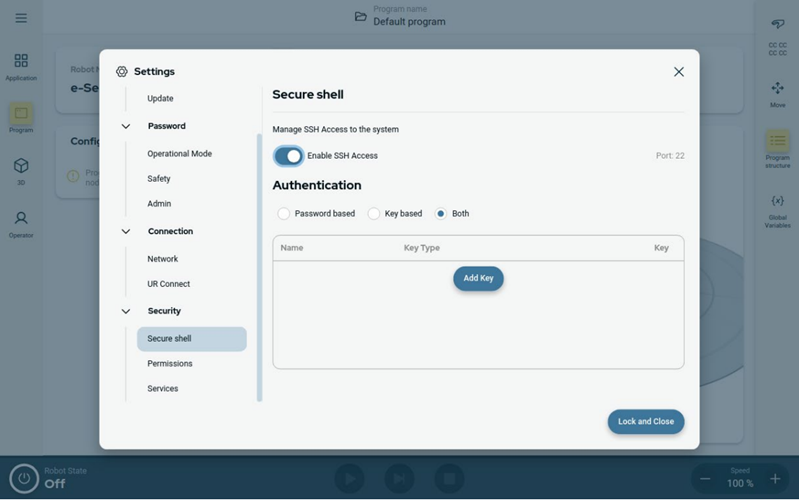The image size is (800, 500).
Task: Select the Program sidebar icon
Action: (21, 116)
